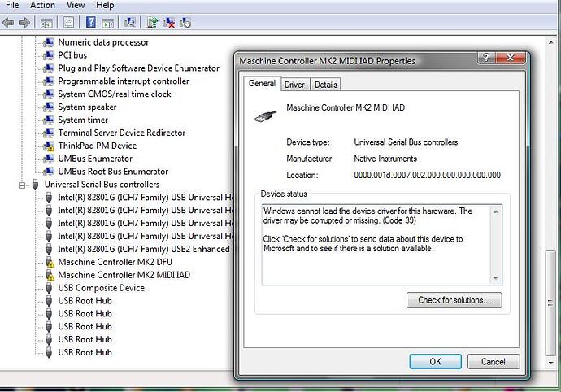Click the Device status box scroll-up arrow
This screenshot has width=561, height=392.
pyautogui.click(x=496, y=212)
